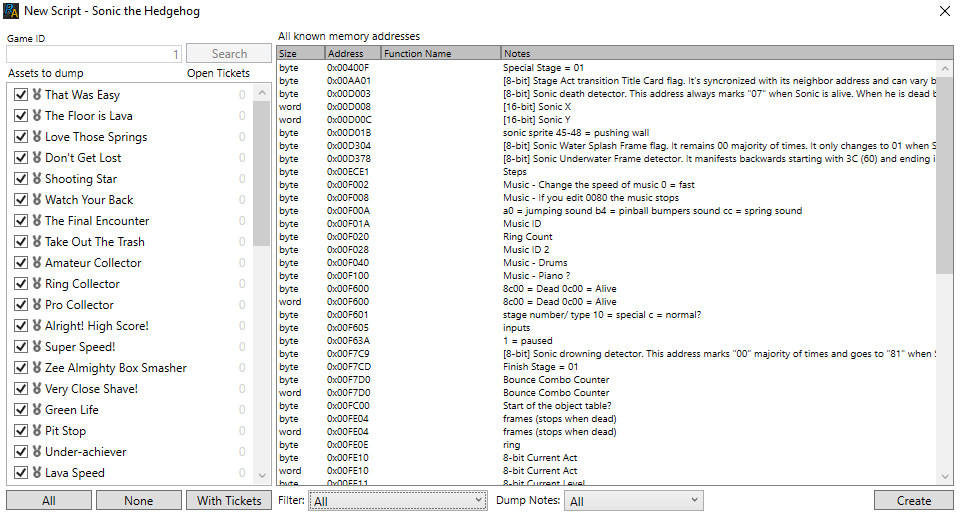Click the achievement icon beside Alright! High Score!

(x=37, y=326)
